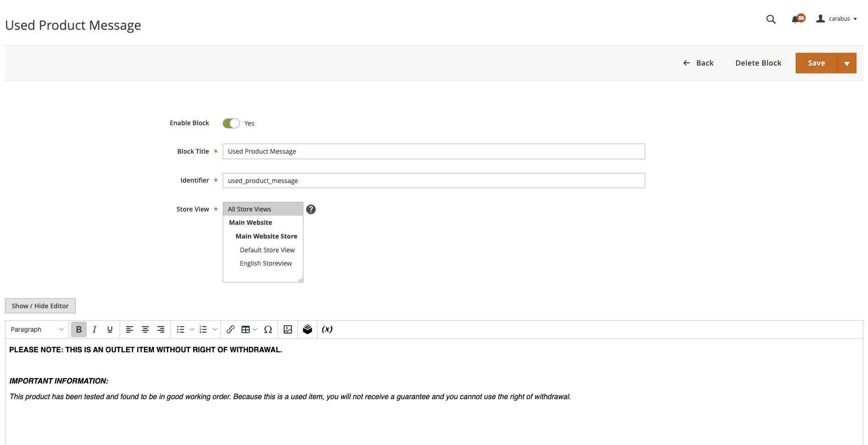Click the insert variable icon

pyautogui.click(x=327, y=329)
